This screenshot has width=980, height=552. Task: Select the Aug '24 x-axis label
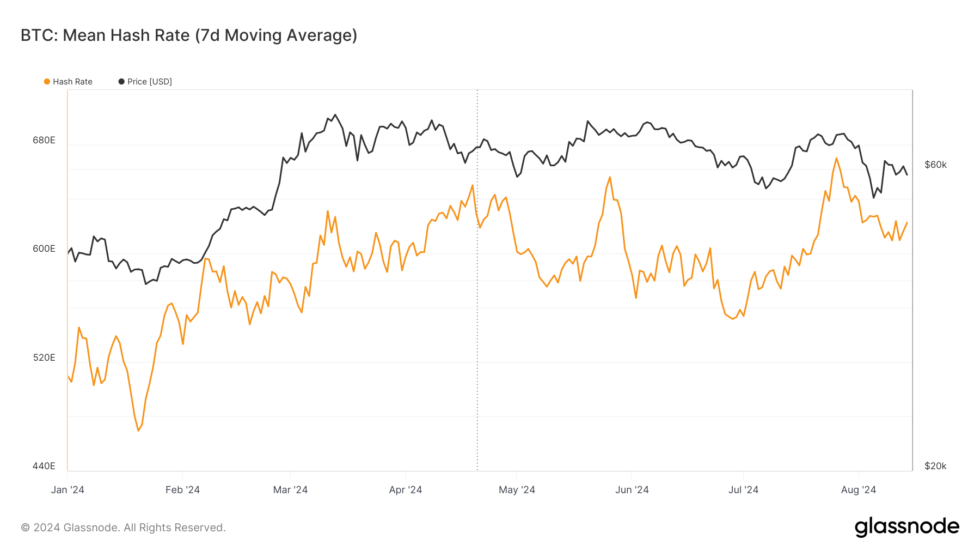coord(858,490)
